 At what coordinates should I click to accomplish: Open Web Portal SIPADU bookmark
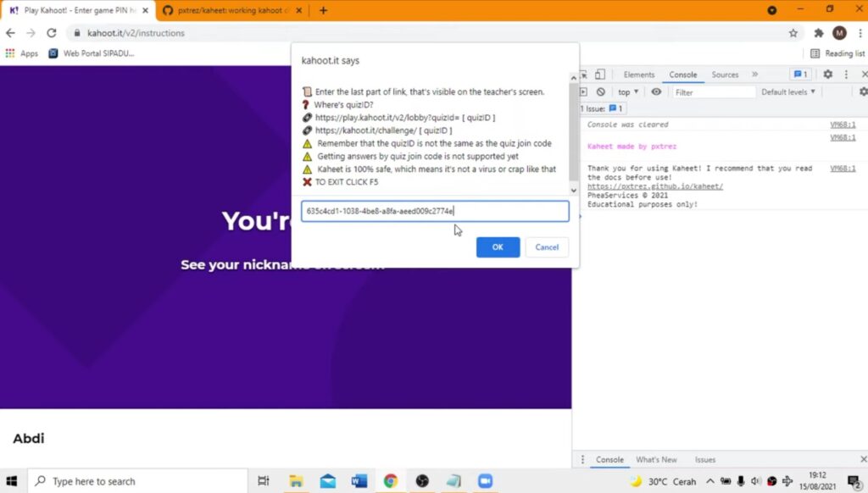click(92, 53)
